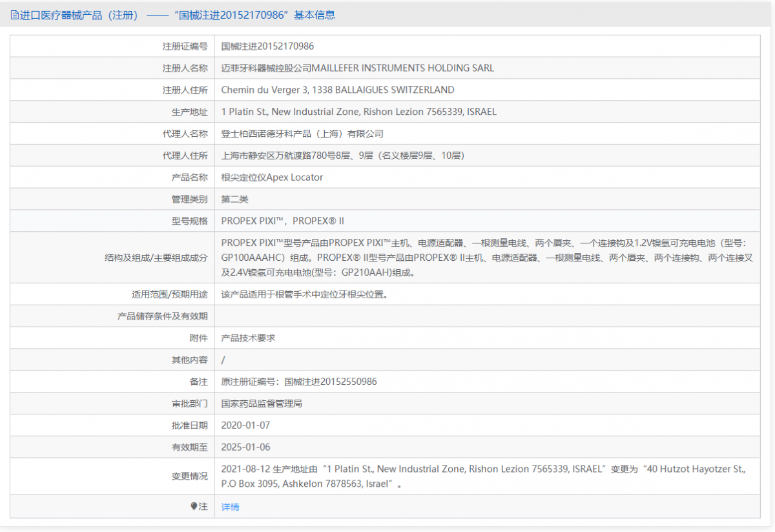The width and height of the screenshot is (775, 532).
Task: Select the 1 Platin St. production address value
Action: click(x=359, y=112)
